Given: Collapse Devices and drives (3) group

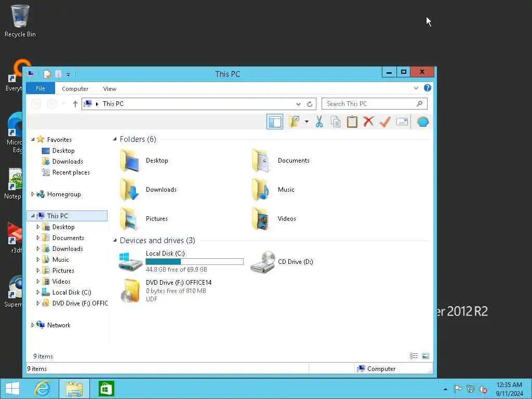Looking at the screenshot, I should coord(115,241).
